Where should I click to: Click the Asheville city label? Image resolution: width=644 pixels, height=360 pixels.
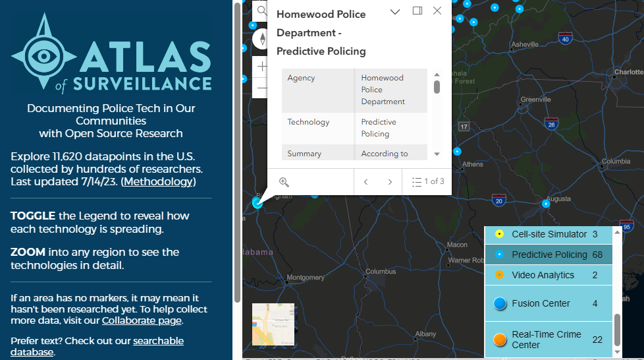[x=525, y=44]
